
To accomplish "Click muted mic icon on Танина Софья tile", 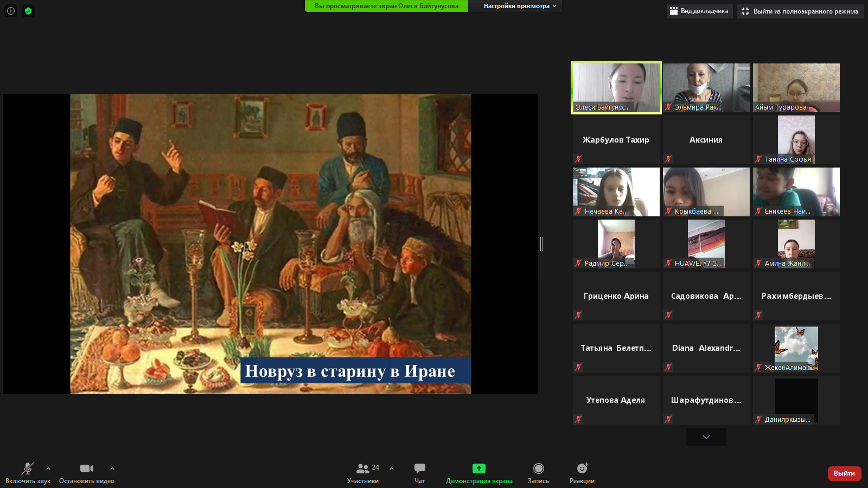I will (758, 159).
